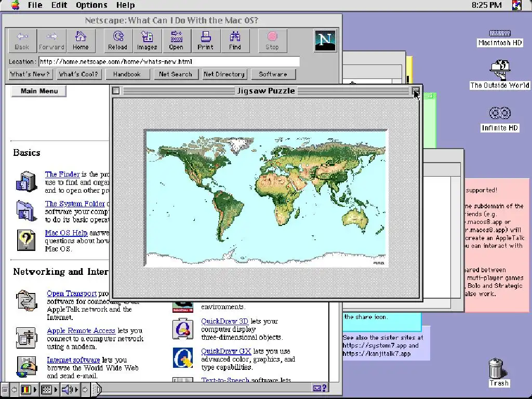
Task: Click the Netscape mail envelope status icon
Action: (x=317, y=389)
